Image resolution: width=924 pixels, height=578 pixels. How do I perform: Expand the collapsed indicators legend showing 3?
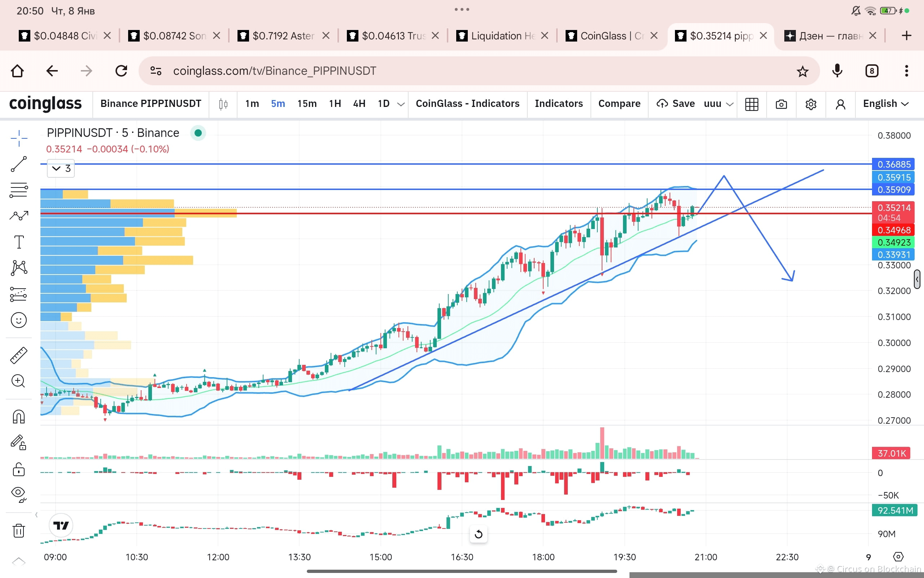click(x=61, y=169)
